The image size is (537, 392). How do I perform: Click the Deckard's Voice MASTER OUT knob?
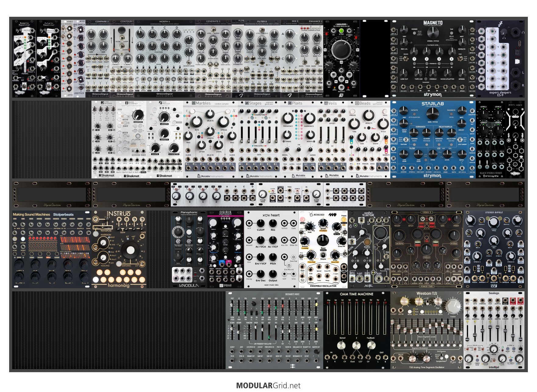(316, 351)
